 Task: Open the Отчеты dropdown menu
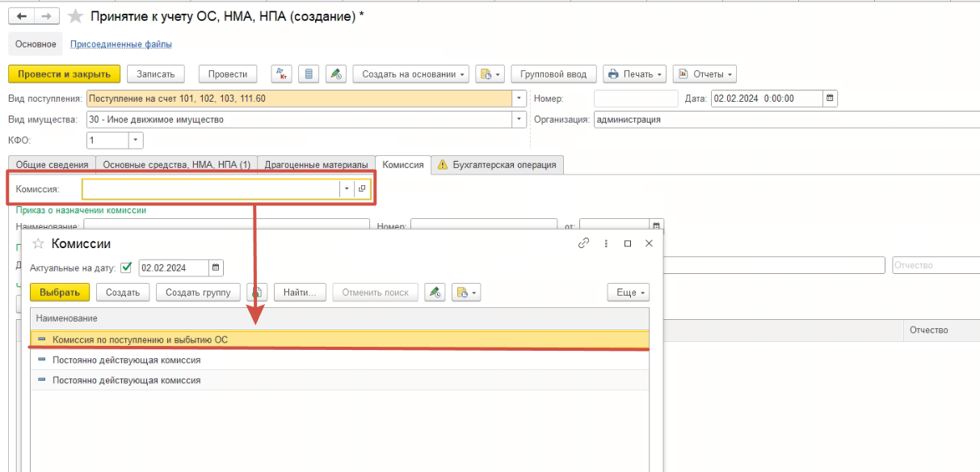tap(705, 74)
